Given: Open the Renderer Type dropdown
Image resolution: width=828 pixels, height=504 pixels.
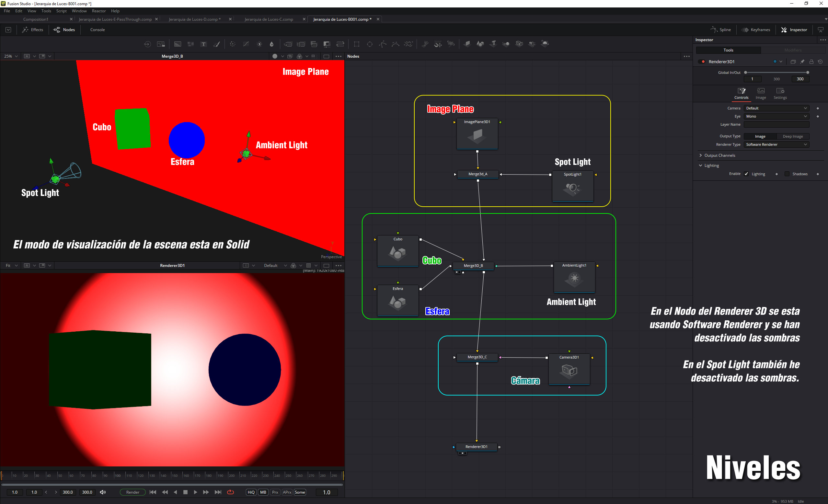Looking at the screenshot, I should point(776,144).
